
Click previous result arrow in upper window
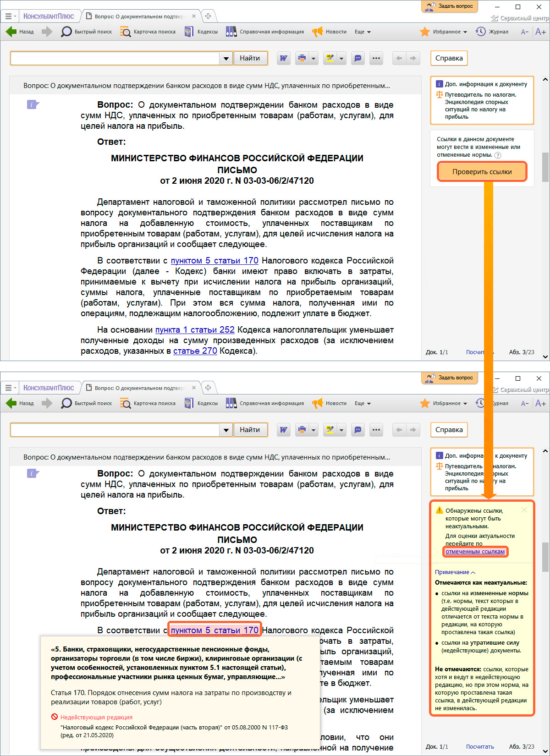pyautogui.click(x=399, y=58)
